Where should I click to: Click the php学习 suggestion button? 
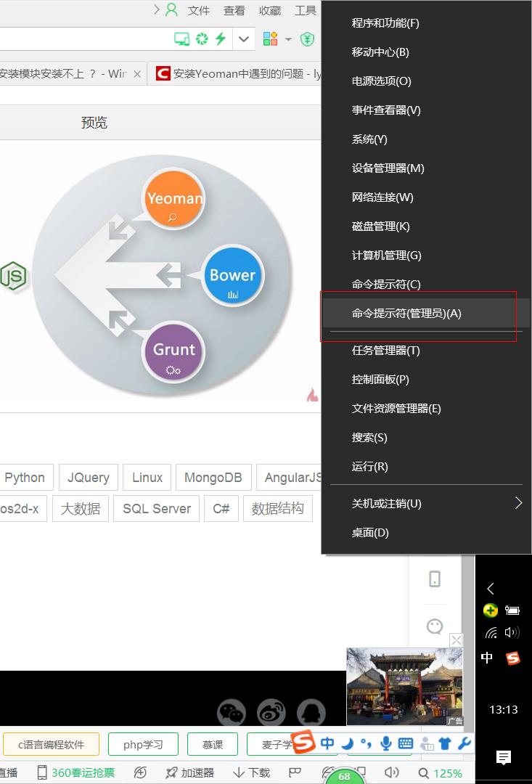[x=143, y=745]
